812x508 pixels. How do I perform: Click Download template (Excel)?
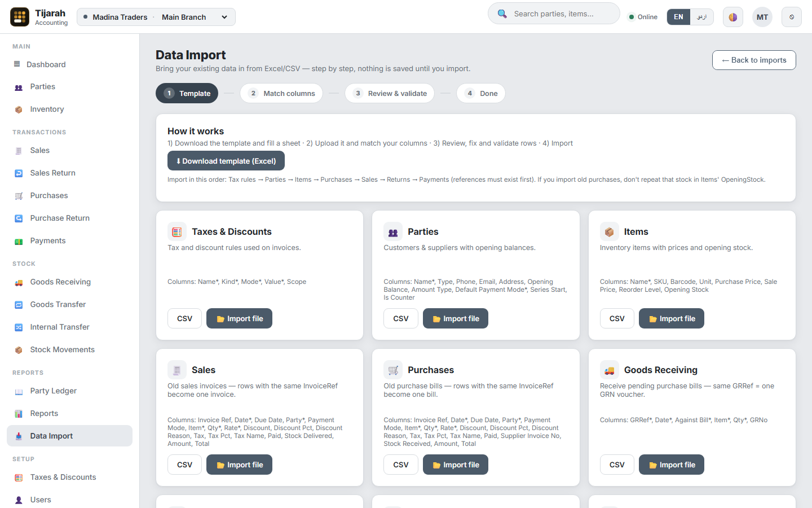[x=226, y=161]
